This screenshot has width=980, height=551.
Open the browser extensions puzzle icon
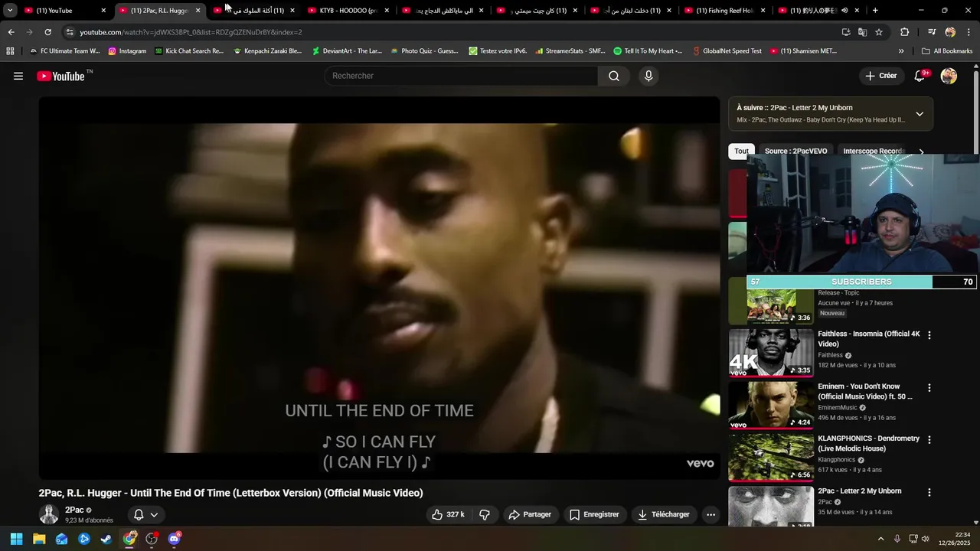[x=904, y=32]
